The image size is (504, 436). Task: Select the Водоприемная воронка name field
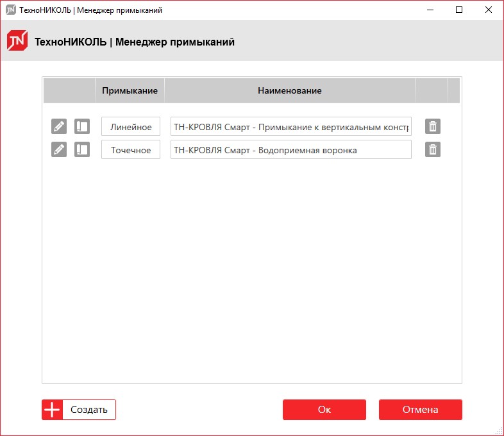point(291,149)
